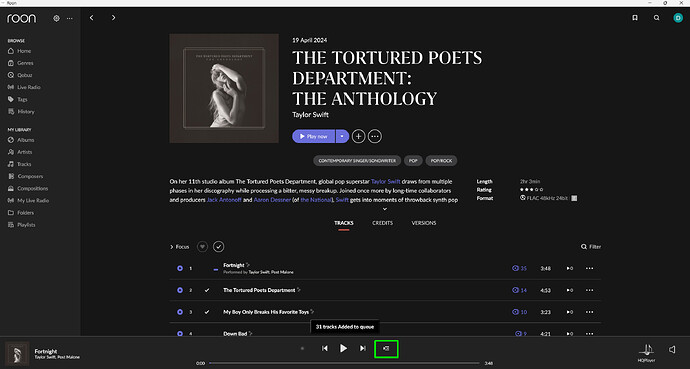Click the album cover art
690x369 pixels.
pyautogui.click(x=224, y=88)
